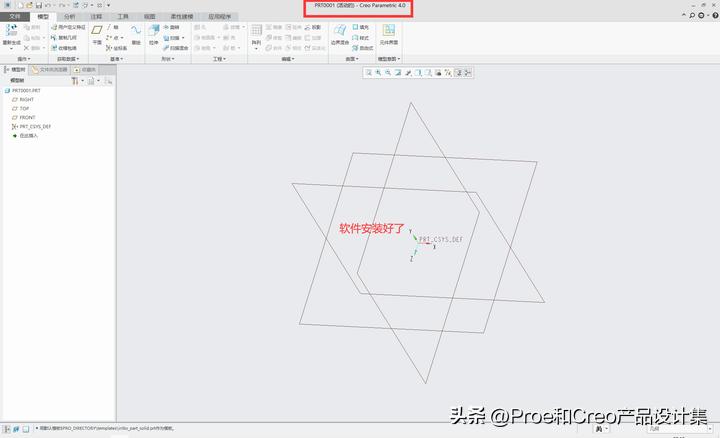This screenshot has height=438, width=720.
Task: Click the Undo arrow in quick access toolbar
Action: [x=47, y=5]
